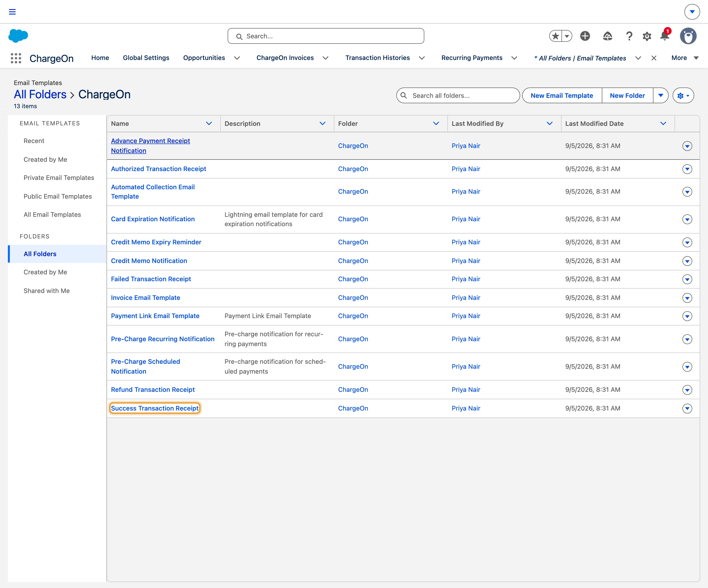Viewport: 708px width, 588px height.
Task: Open row actions for Refund Transaction Receipt
Action: click(687, 390)
